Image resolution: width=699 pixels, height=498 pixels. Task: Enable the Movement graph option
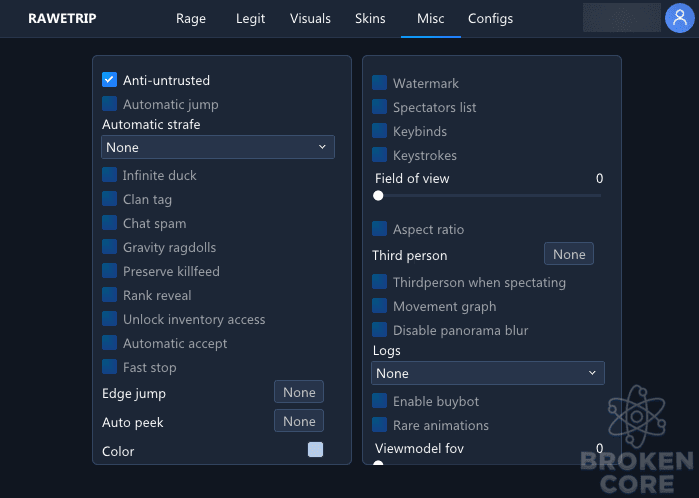[x=379, y=306]
